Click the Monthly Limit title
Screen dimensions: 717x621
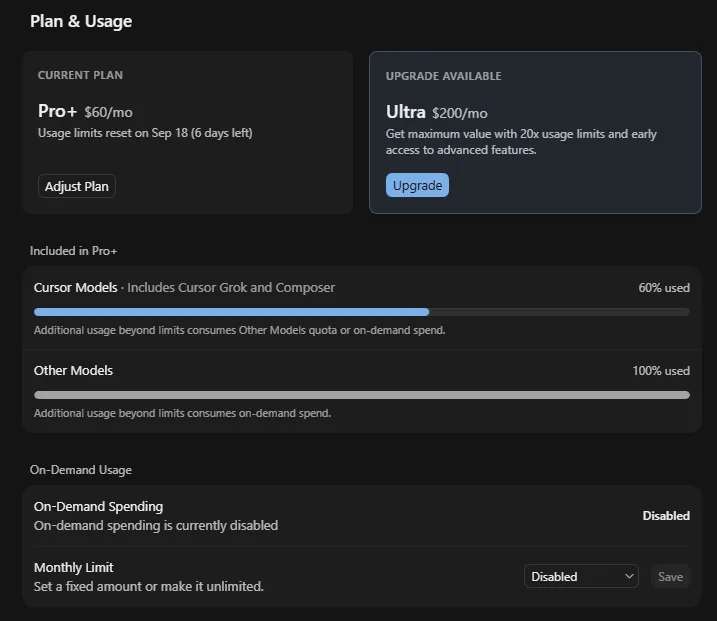pyautogui.click(x=73, y=567)
